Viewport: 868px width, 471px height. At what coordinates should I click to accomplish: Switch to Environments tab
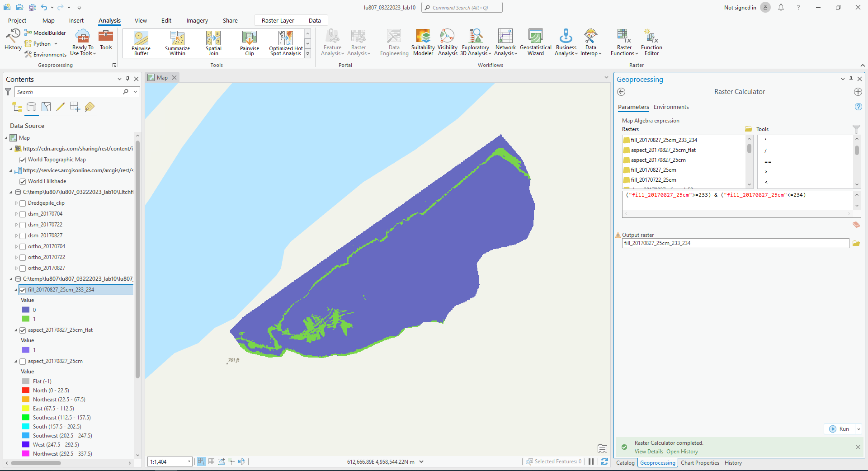(x=671, y=107)
